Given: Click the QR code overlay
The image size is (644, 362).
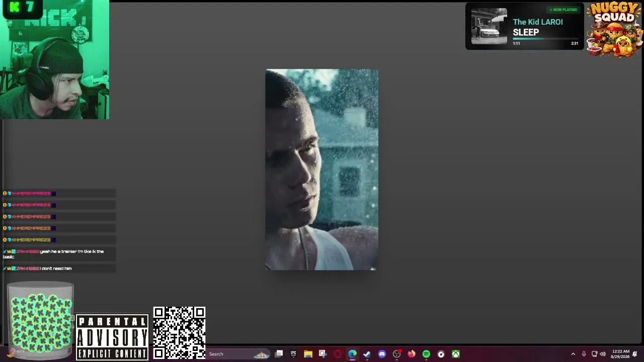Looking at the screenshot, I should click(x=179, y=333).
